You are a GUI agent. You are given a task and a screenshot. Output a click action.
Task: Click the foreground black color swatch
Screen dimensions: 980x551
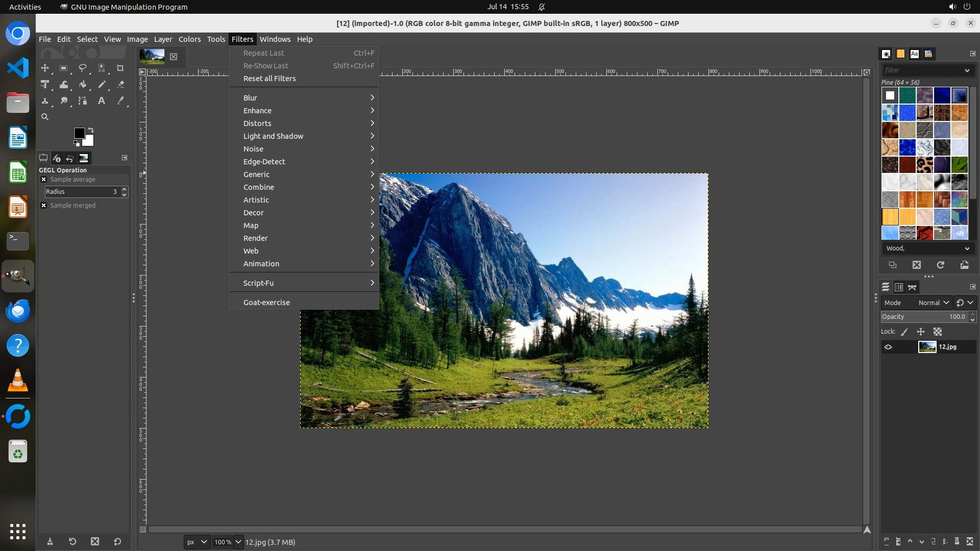pyautogui.click(x=79, y=133)
